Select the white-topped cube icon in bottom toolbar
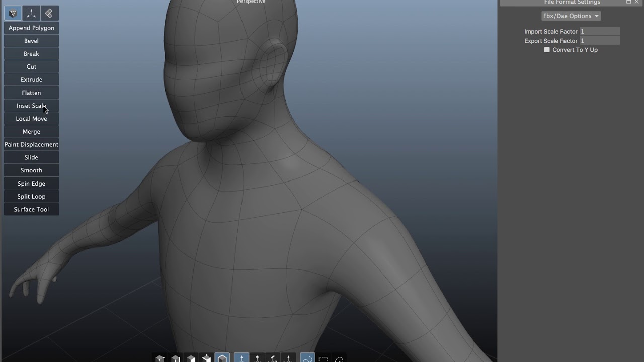Image resolution: width=644 pixels, height=362 pixels. [x=207, y=358]
